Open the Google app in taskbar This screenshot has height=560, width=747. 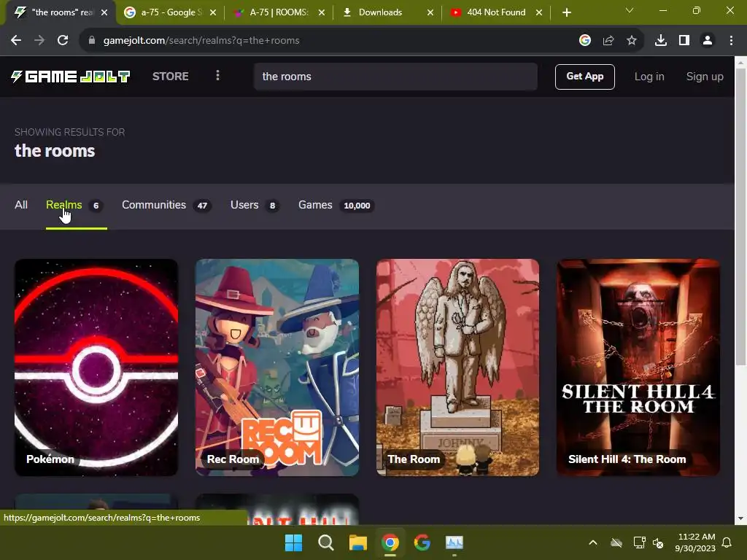tap(422, 542)
